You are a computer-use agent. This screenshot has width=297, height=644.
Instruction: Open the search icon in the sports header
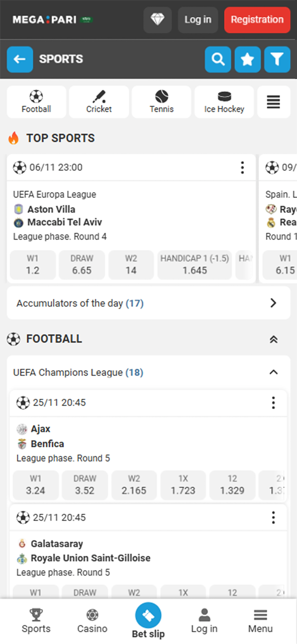pyautogui.click(x=218, y=59)
